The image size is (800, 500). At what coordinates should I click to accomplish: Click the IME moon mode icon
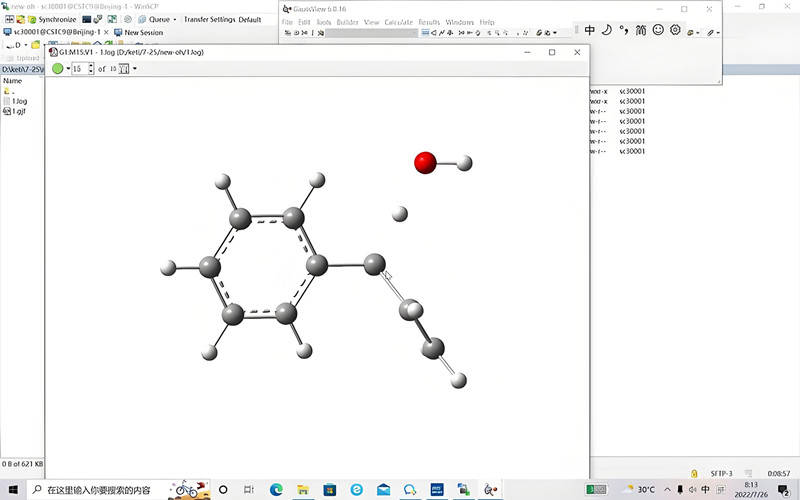tap(606, 30)
